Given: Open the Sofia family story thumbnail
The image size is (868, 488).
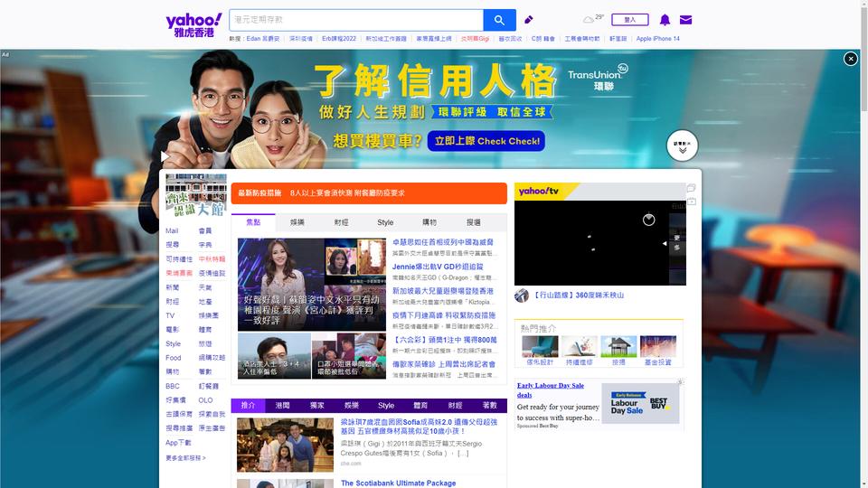Looking at the screenshot, I should coord(285,445).
